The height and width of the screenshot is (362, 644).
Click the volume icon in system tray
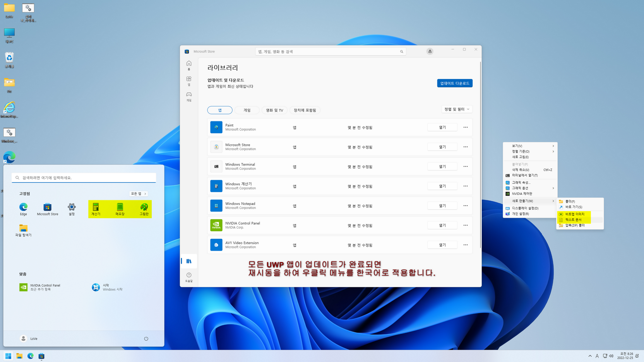point(611,356)
